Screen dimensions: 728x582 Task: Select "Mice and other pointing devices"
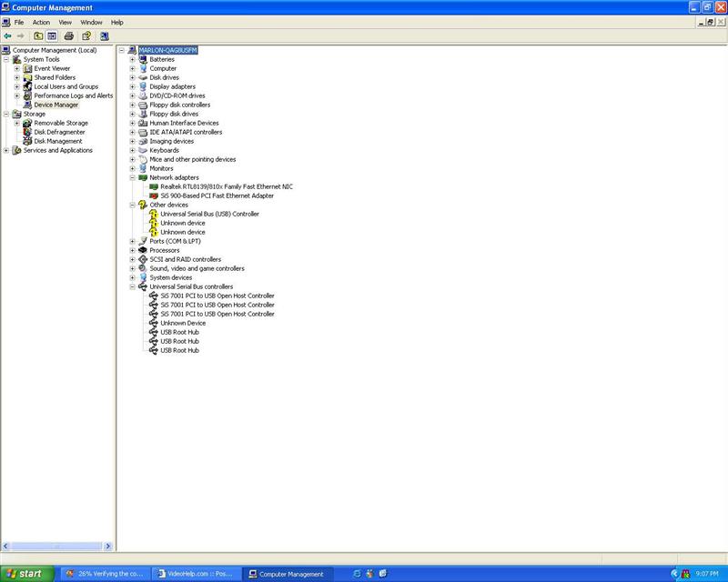coord(193,159)
